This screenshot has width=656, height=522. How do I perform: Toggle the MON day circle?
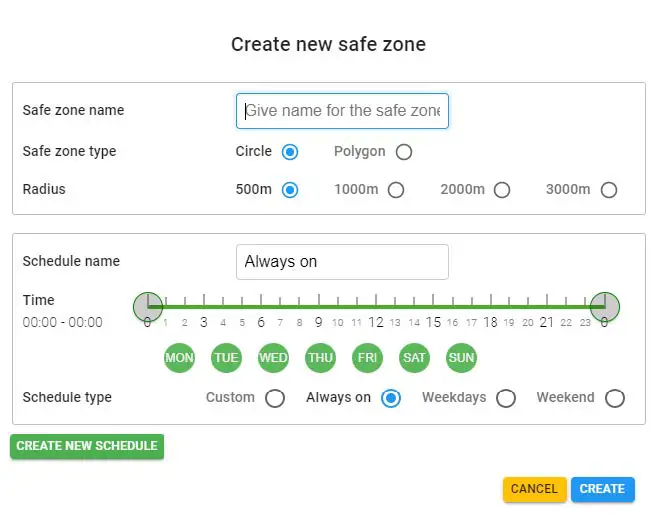pos(180,357)
